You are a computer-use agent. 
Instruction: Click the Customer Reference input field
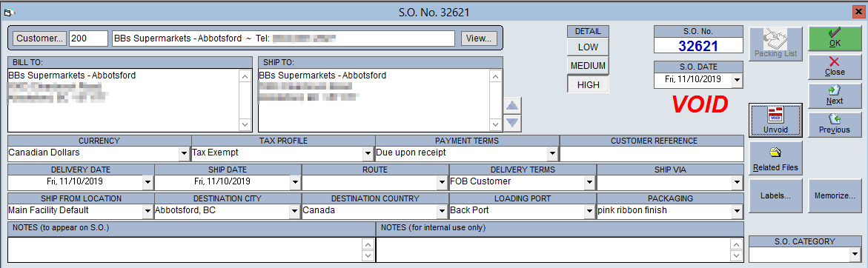point(652,153)
